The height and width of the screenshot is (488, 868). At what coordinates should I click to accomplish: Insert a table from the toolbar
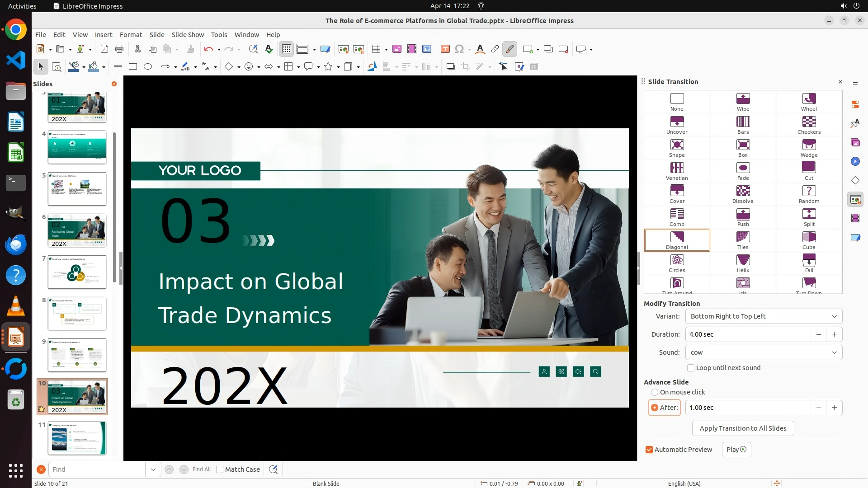tap(376, 49)
